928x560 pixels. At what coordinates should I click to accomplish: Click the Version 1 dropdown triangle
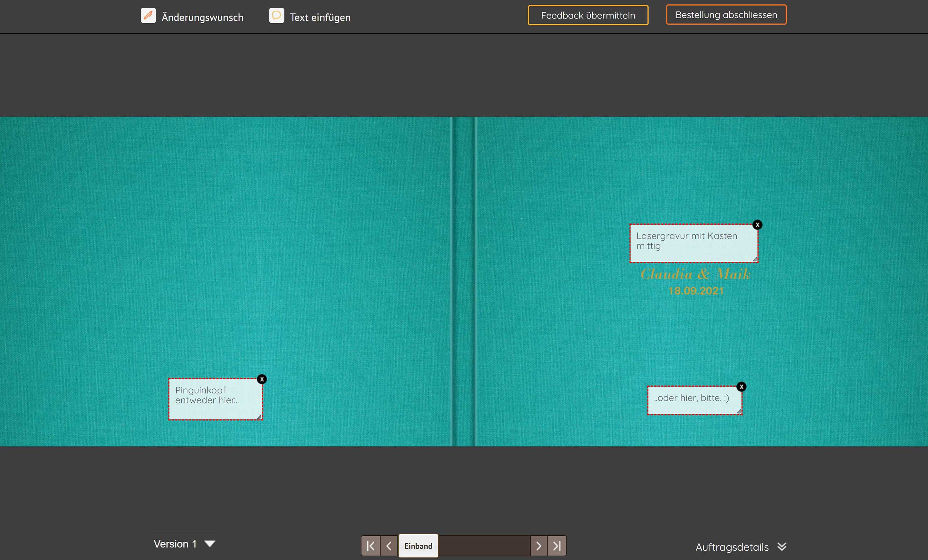210,544
